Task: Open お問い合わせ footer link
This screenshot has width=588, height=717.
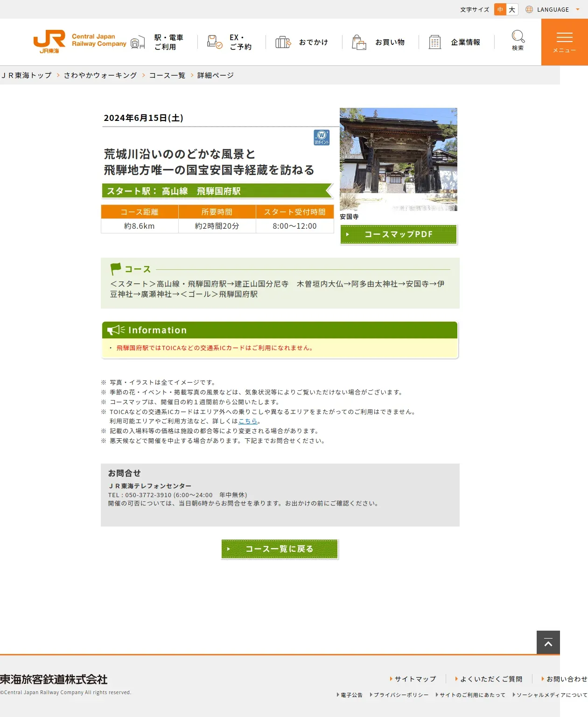Action: pyautogui.click(x=567, y=679)
